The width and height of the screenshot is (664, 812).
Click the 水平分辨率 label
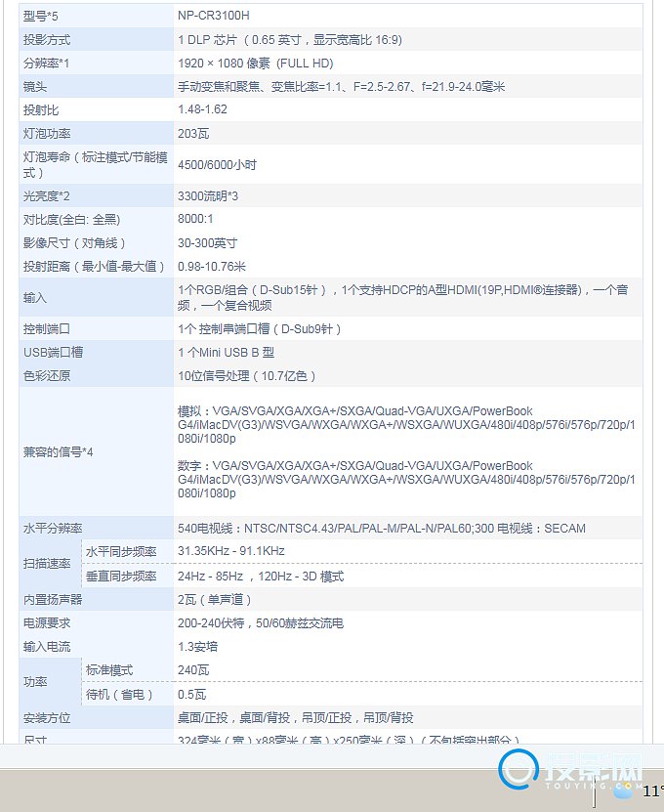click(x=53, y=529)
